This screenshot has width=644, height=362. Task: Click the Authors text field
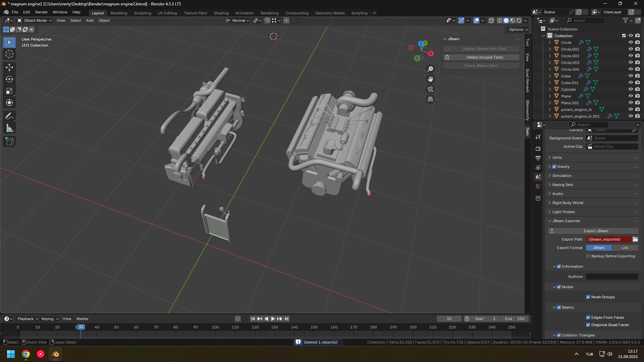612,277
